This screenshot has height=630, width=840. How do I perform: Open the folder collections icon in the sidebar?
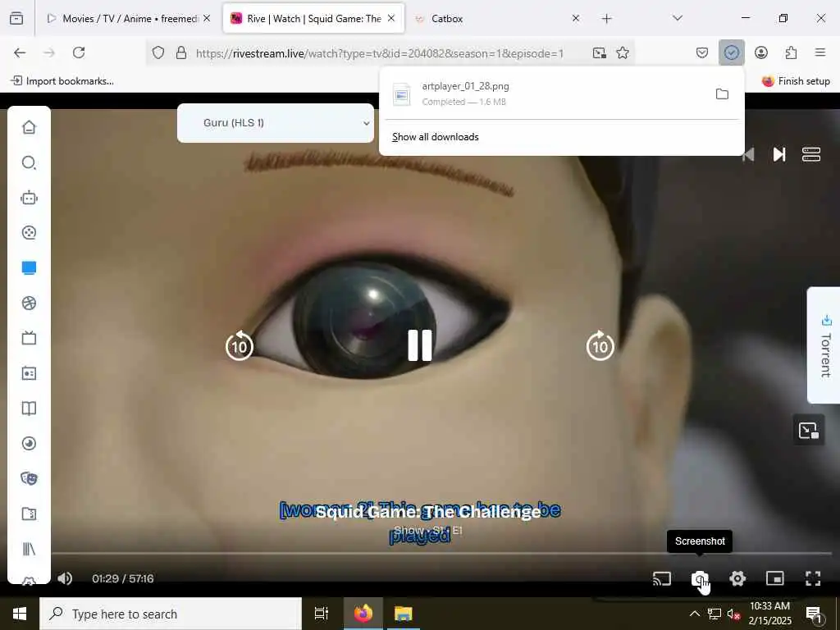(29, 514)
